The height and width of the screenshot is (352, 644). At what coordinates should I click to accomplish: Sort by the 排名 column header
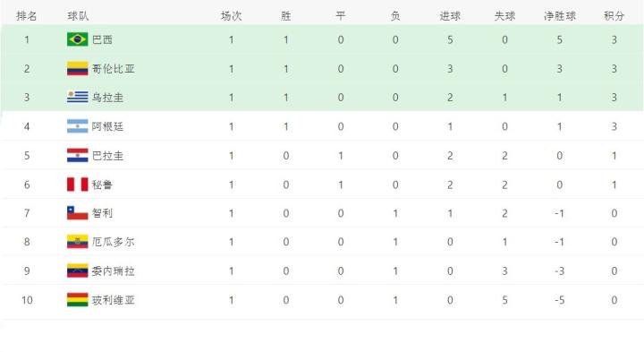(27, 16)
